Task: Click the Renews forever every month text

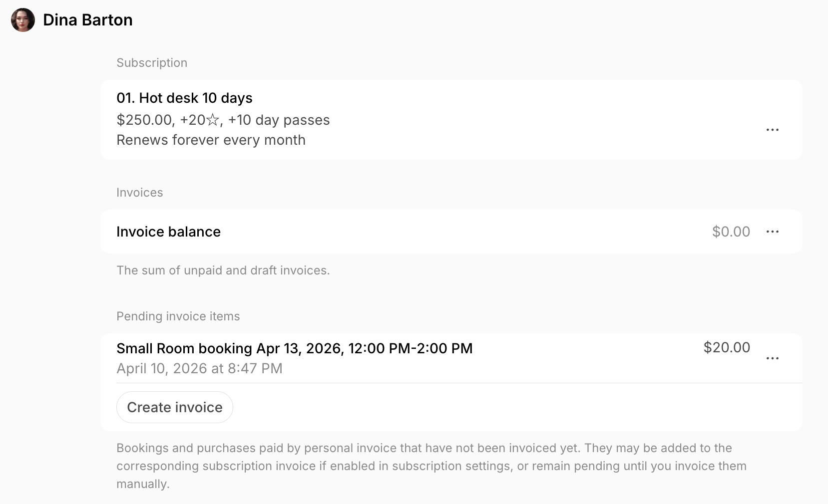Action: [x=211, y=140]
